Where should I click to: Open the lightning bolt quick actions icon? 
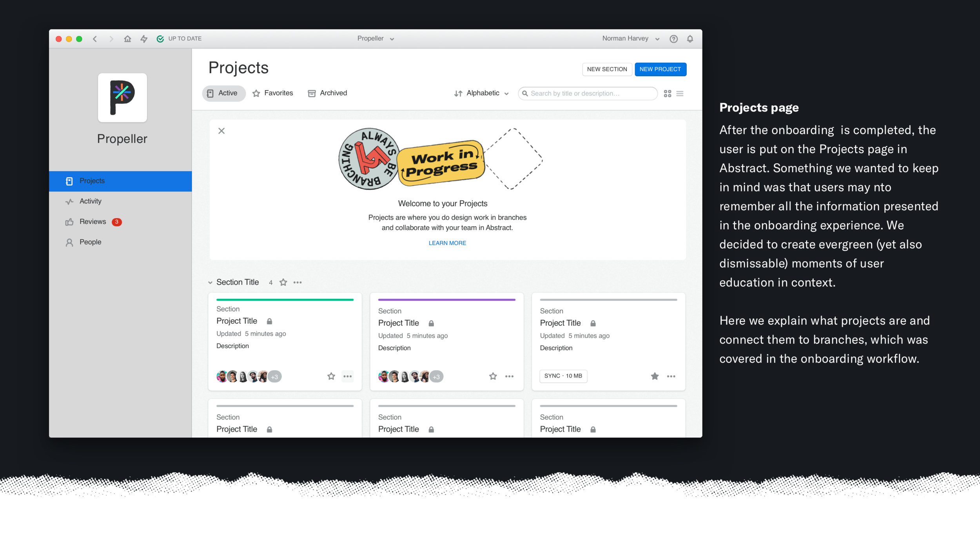click(x=144, y=39)
